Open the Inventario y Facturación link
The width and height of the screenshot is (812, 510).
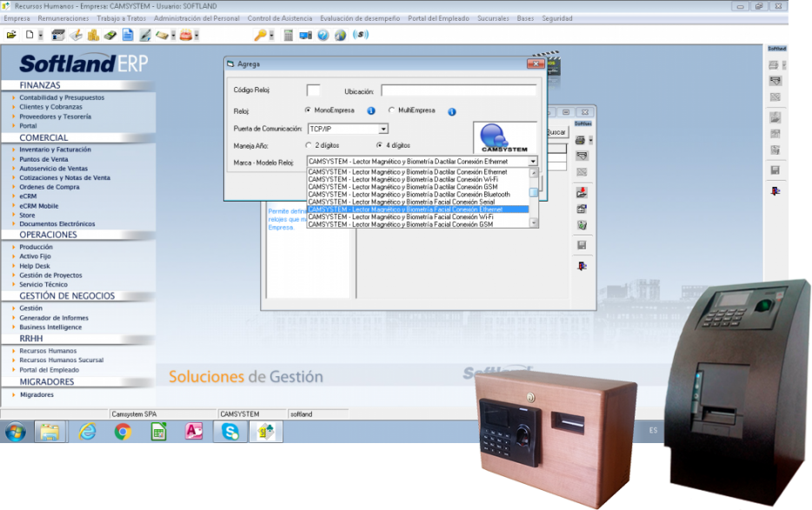[x=55, y=149]
